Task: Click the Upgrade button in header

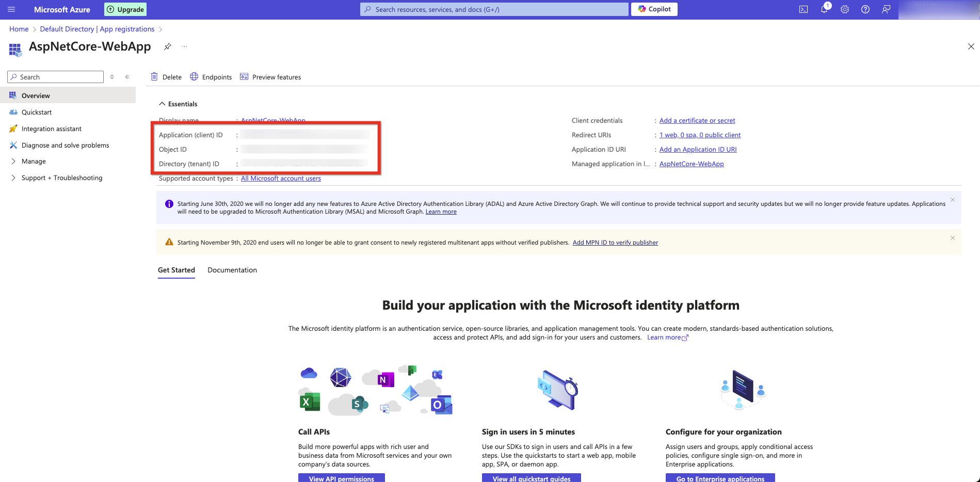Action: click(125, 9)
